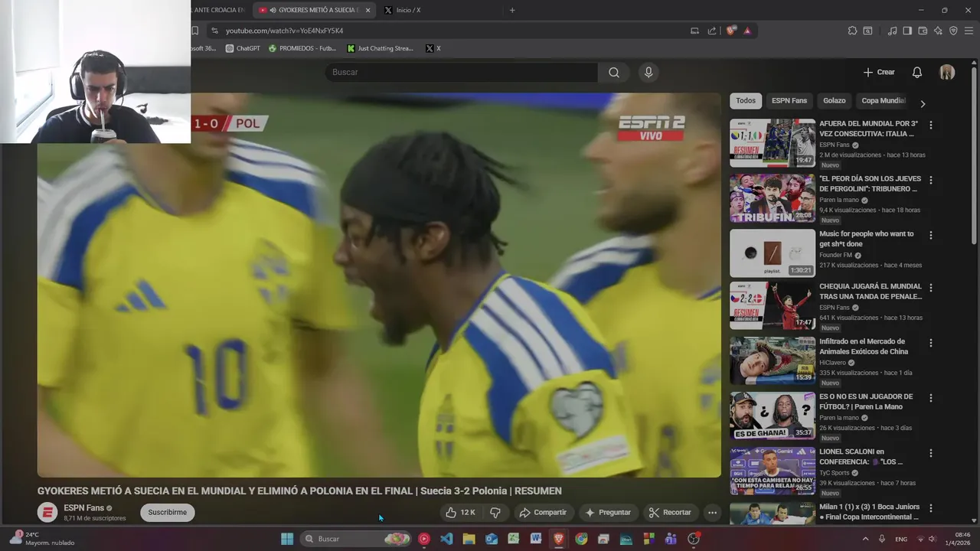The width and height of the screenshot is (980, 551).
Task: Open options for 'Music for people' video
Action: coord(931,235)
